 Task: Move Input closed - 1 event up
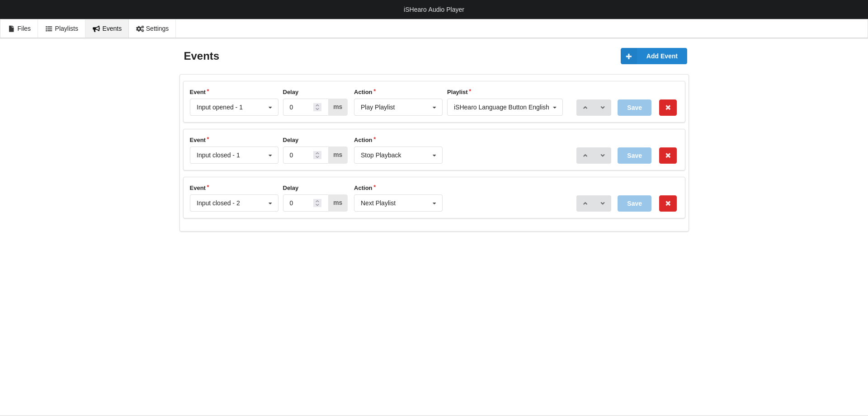point(585,156)
